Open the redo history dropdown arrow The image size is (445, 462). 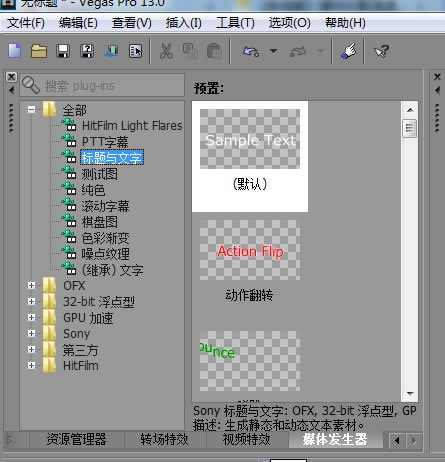[320, 51]
